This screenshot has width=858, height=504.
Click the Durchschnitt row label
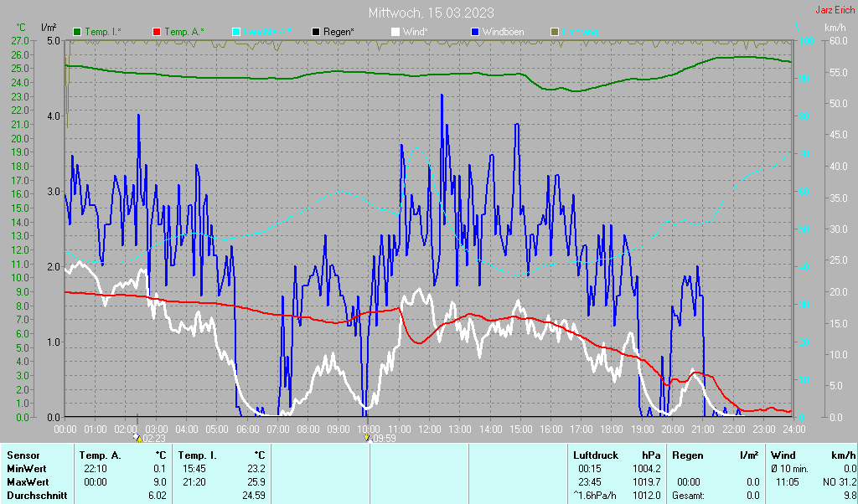click(x=33, y=495)
